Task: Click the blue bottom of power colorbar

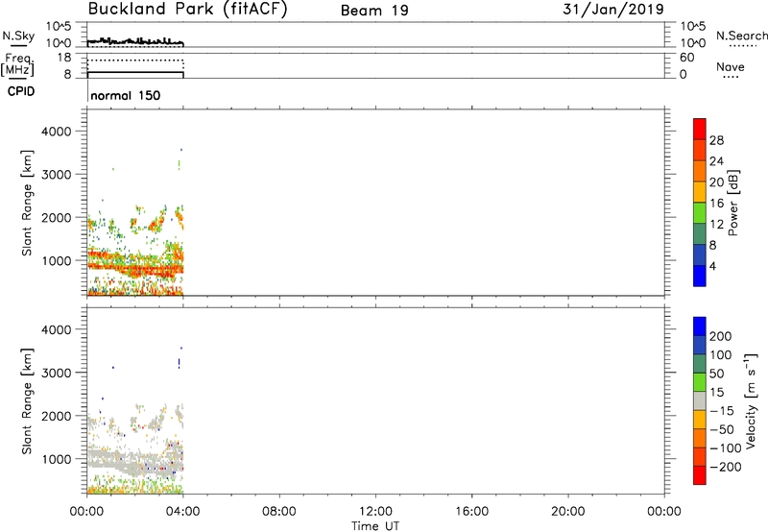Action: tap(700, 276)
